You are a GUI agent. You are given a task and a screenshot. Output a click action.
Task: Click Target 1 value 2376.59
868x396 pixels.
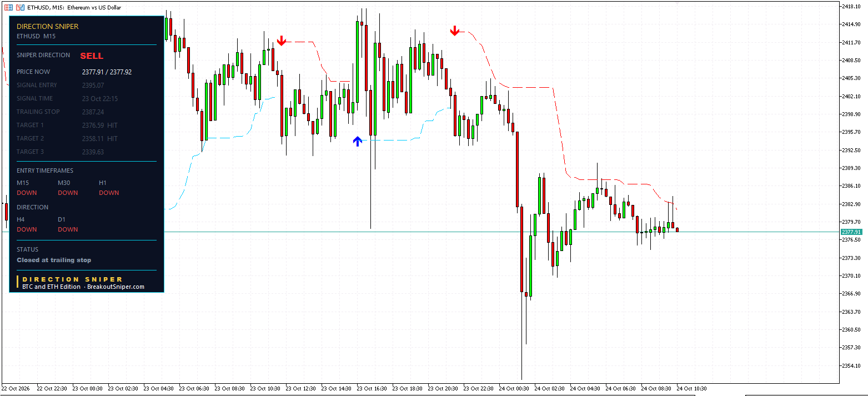[93, 125]
